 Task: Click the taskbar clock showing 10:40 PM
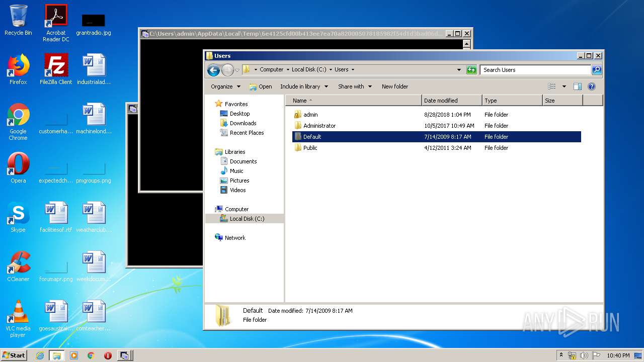tap(618, 355)
